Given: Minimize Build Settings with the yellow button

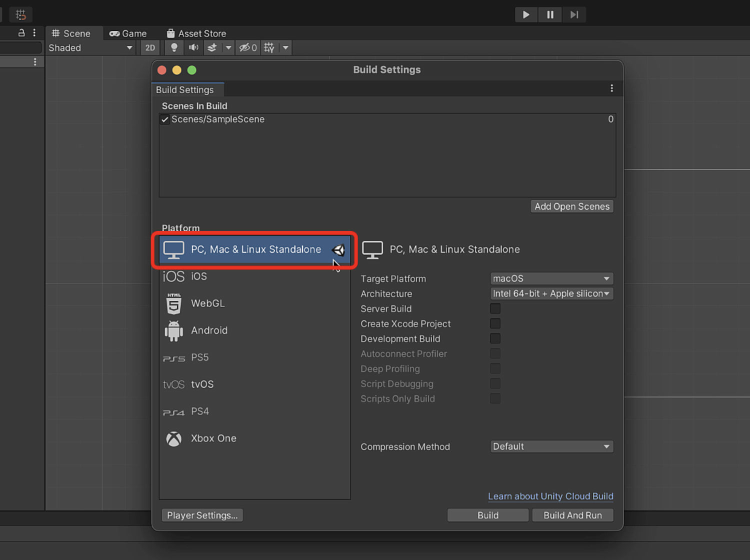Looking at the screenshot, I should pos(177,70).
